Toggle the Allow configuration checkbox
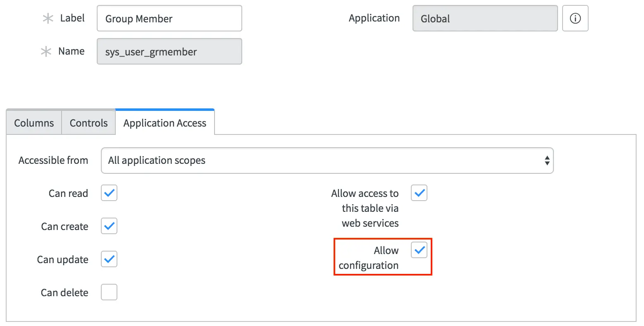The width and height of the screenshot is (644, 326). [x=419, y=250]
